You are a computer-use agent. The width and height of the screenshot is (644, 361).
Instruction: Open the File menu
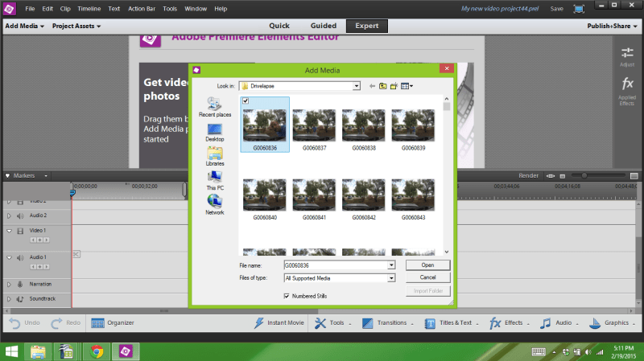click(x=30, y=9)
